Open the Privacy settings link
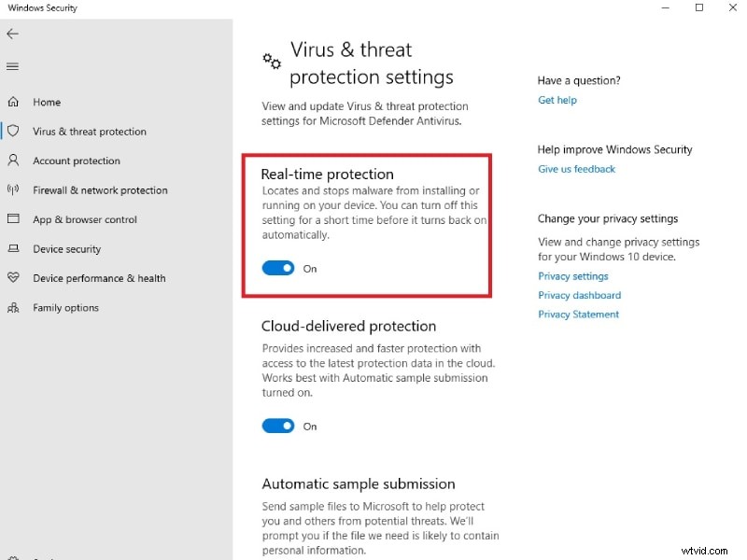 [572, 276]
